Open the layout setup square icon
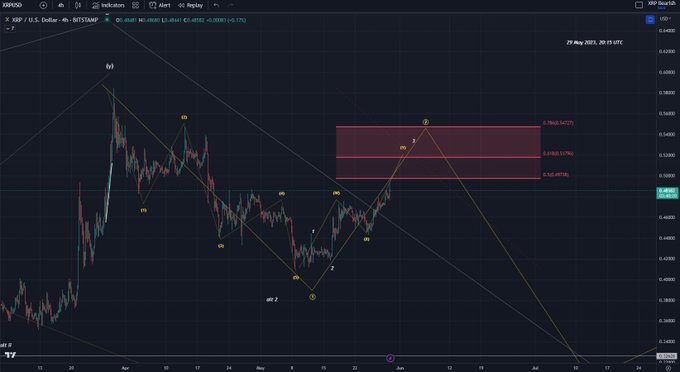Image resolution: width=680 pixels, height=372 pixels. pyautogui.click(x=639, y=5)
